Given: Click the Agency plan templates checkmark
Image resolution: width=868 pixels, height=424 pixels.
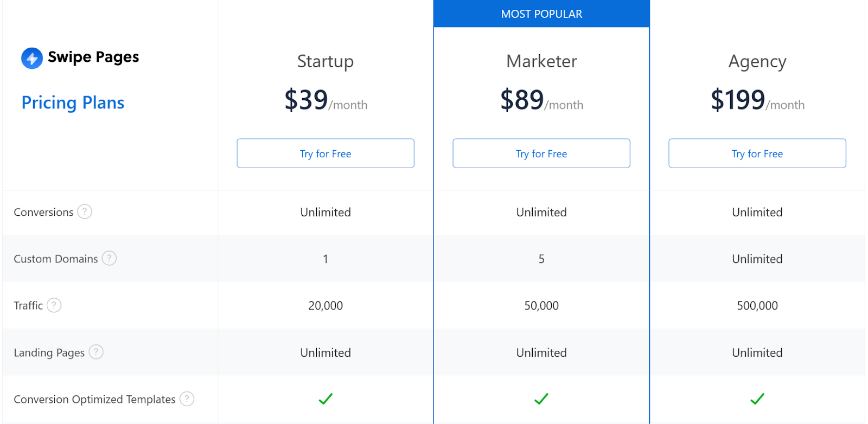Looking at the screenshot, I should pyautogui.click(x=757, y=399).
